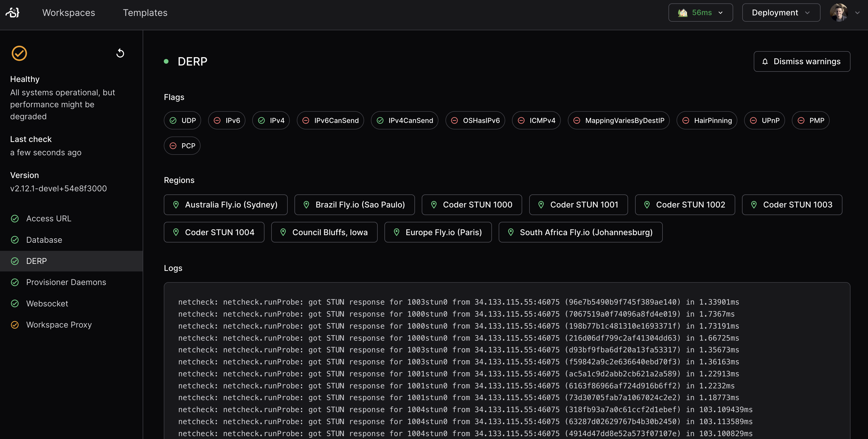The width and height of the screenshot is (868, 439).
Task: Click the bell icon inside Dismiss warnings
Action: pyautogui.click(x=765, y=62)
